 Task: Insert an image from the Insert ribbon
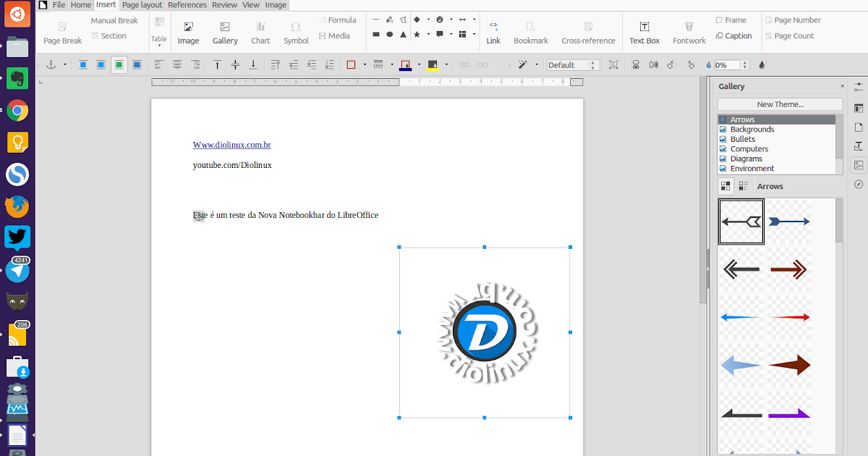click(188, 33)
